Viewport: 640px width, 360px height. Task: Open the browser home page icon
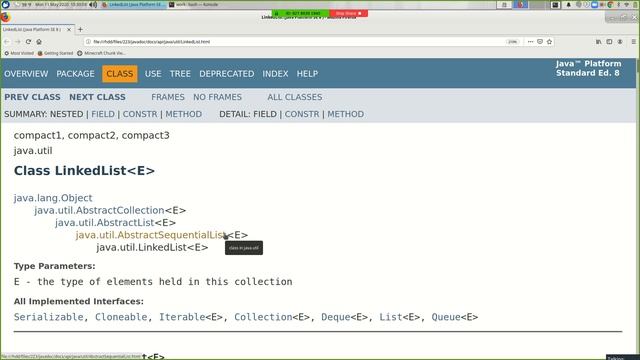point(39,42)
